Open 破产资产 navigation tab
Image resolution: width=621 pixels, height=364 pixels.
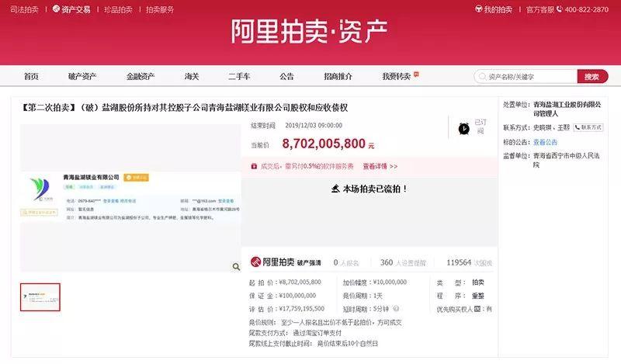(82, 76)
